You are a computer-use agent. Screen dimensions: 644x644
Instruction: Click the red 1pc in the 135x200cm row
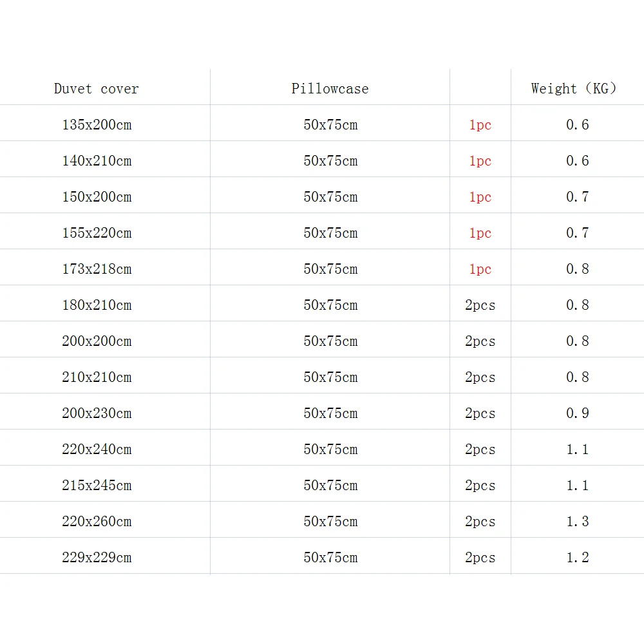[x=480, y=125]
